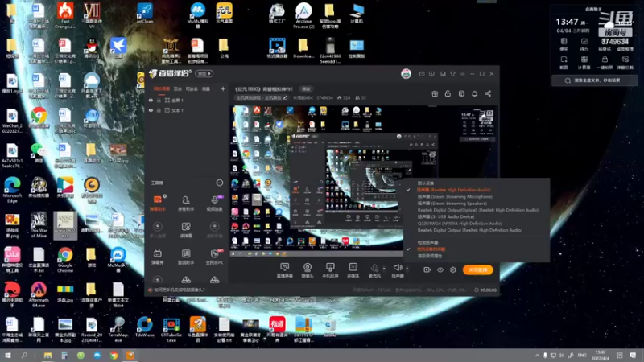Open the 歌词助手 tool
The width and height of the screenshot is (644, 362).
[x=186, y=257]
